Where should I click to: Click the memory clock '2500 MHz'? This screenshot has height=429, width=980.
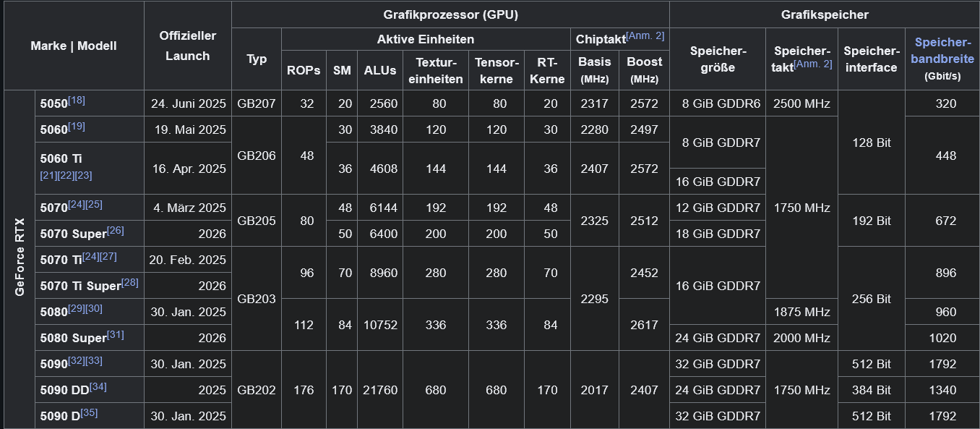tap(801, 103)
